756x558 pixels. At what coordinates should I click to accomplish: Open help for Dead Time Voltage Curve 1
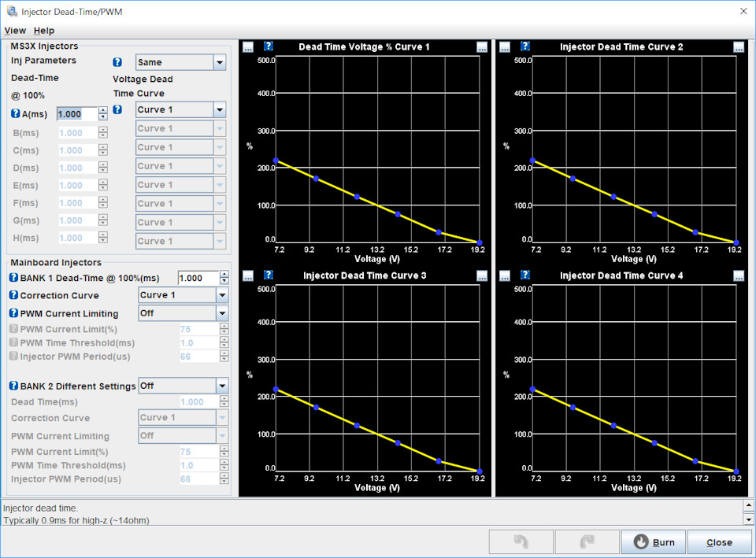click(269, 46)
